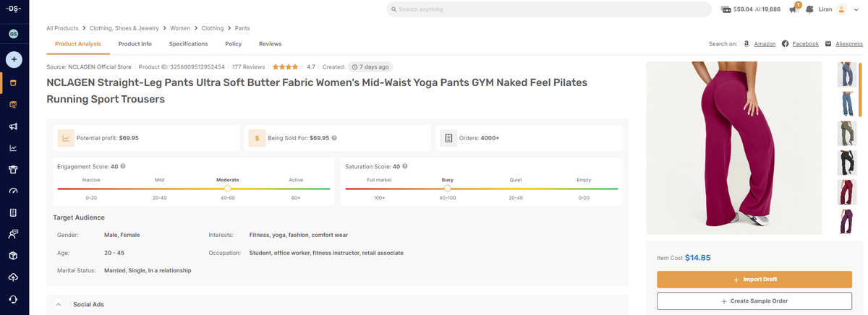Click the cloud upload sidebar icon
Image resolution: width=868 pixels, height=315 pixels.
point(13,277)
